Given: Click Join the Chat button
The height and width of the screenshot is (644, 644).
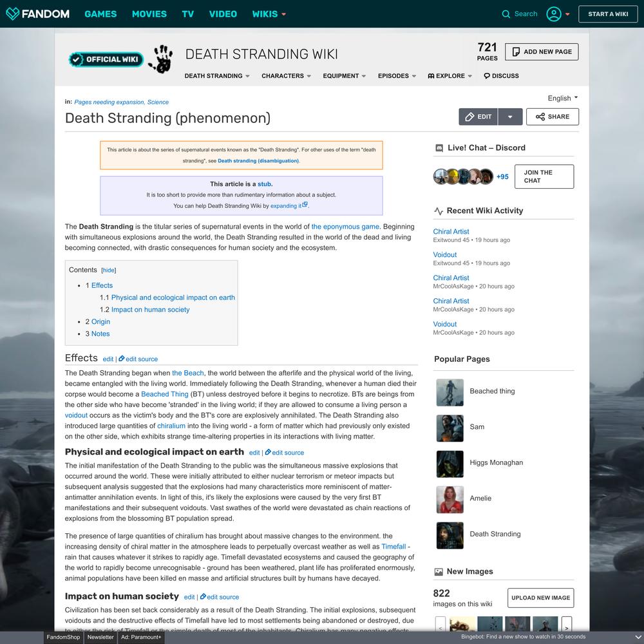Looking at the screenshot, I should [x=544, y=176].
